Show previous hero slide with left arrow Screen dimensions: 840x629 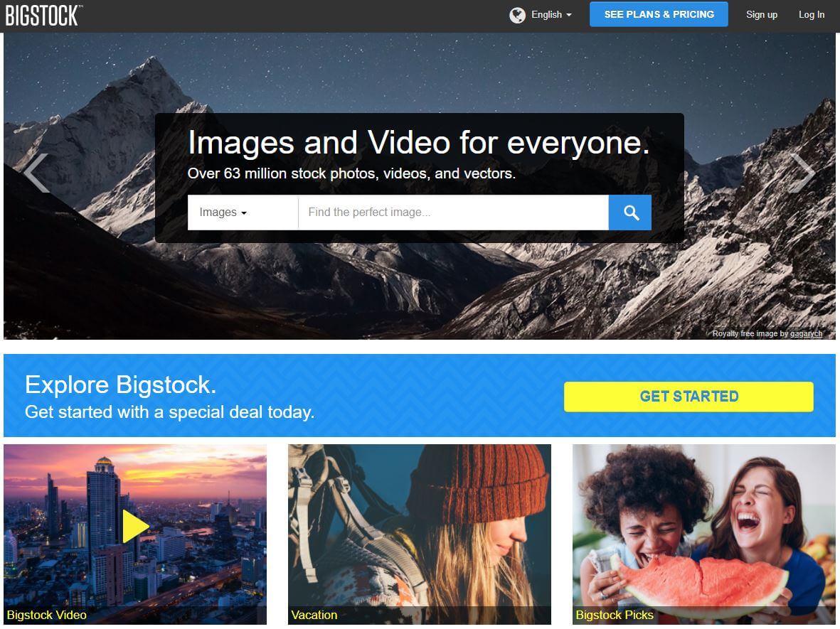pyautogui.click(x=36, y=173)
